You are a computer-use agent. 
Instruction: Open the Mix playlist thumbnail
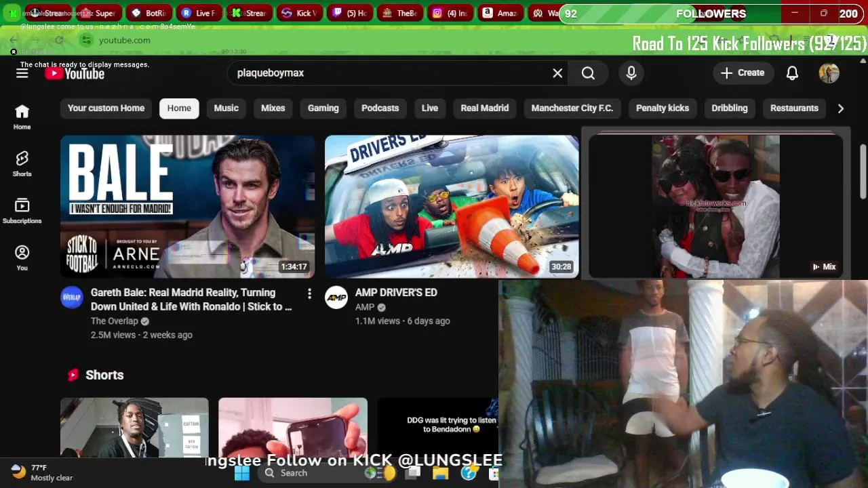(x=716, y=207)
